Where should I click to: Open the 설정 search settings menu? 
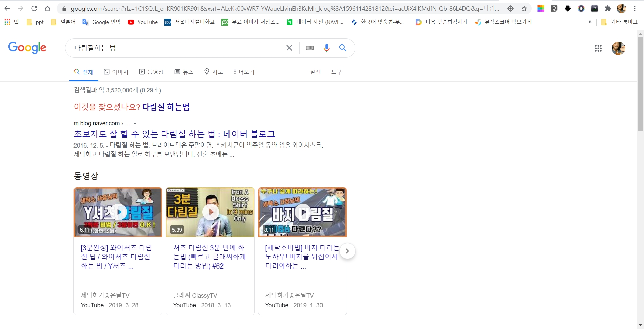[x=315, y=72]
